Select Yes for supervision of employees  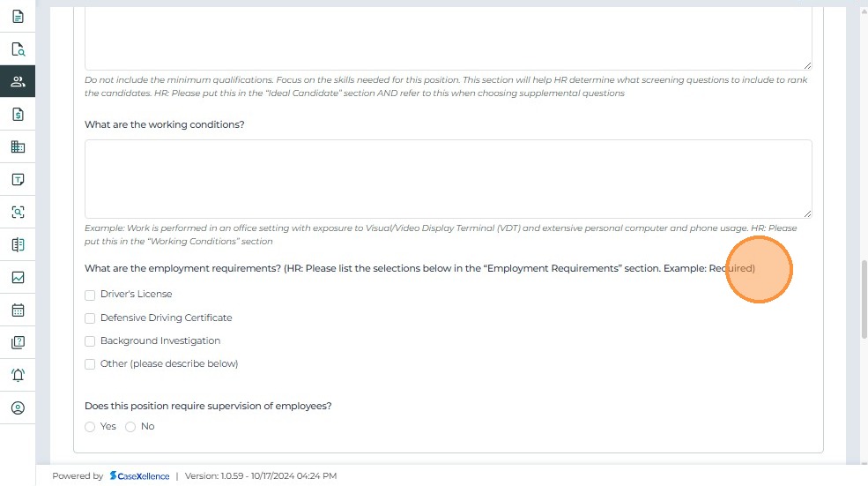(90, 427)
